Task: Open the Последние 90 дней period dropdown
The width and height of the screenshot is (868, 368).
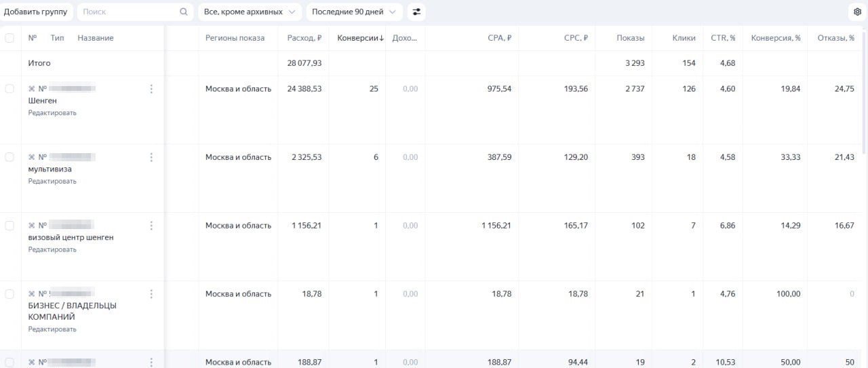Action: [x=354, y=12]
